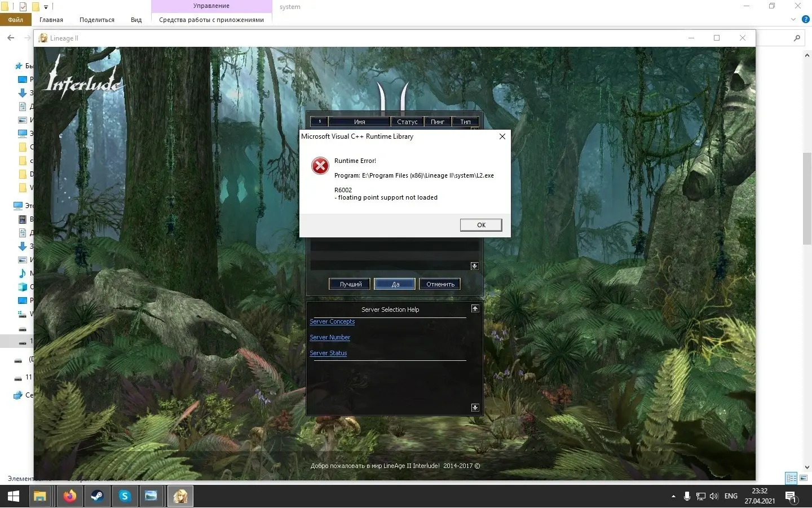Open the 'Средства работы с приложениями' tab
812x508 pixels.
pyautogui.click(x=211, y=20)
